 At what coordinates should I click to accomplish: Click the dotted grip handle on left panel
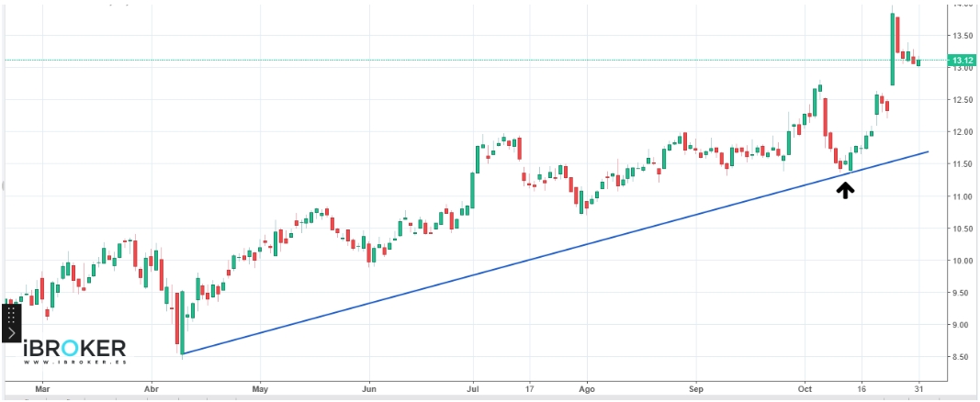(x=11, y=314)
